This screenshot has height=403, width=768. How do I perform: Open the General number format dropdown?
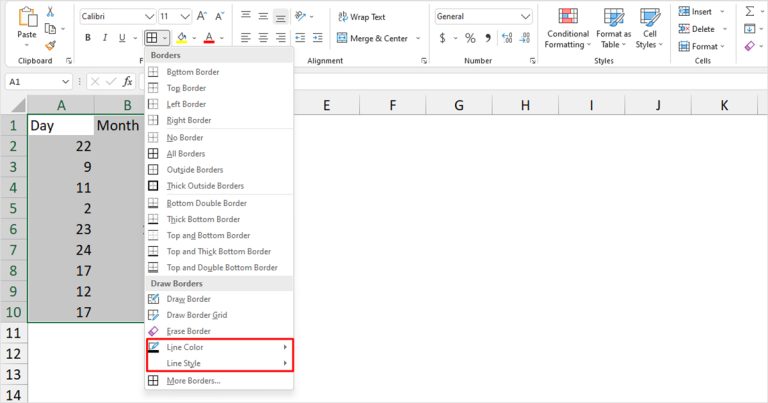tap(526, 17)
